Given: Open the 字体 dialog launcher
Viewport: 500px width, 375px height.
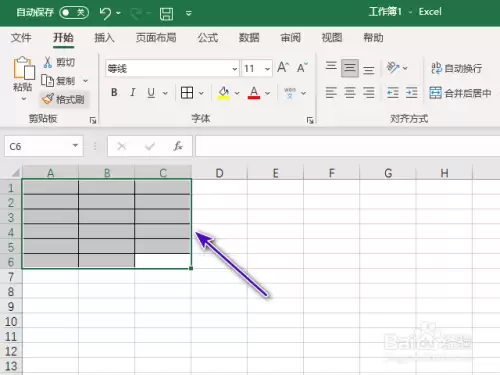Looking at the screenshot, I should [310, 120].
